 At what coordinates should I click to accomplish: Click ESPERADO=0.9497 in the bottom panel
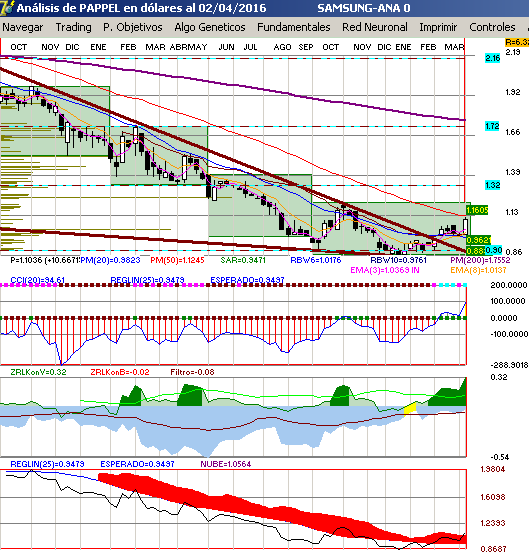click(x=137, y=464)
